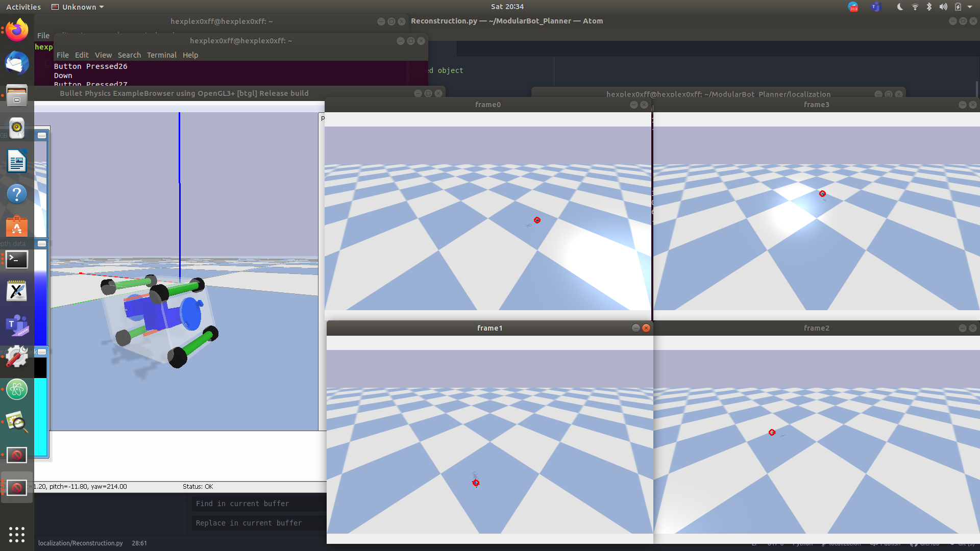Click Replace in current buffer button
This screenshot has width=980, height=551.
point(249,522)
